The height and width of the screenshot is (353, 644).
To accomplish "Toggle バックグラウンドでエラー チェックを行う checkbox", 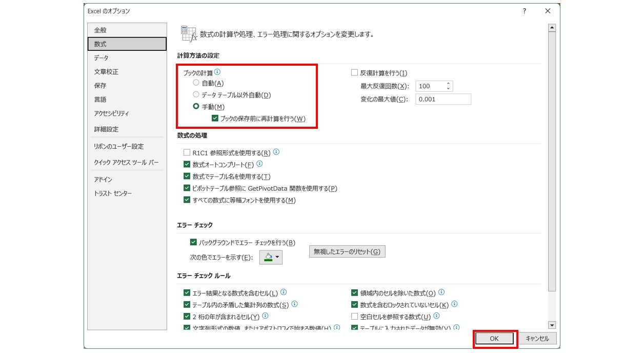I will (193, 242).
